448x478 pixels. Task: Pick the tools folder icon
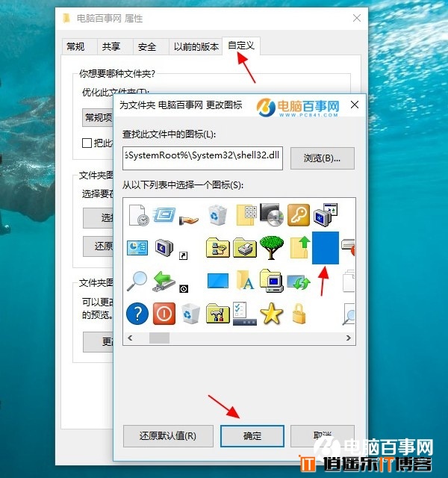coord(217,314)
